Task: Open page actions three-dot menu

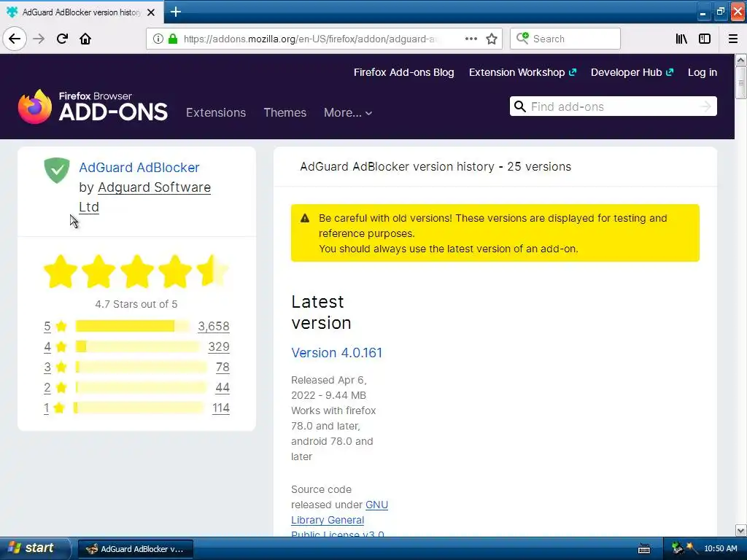Action: point(471,39)
